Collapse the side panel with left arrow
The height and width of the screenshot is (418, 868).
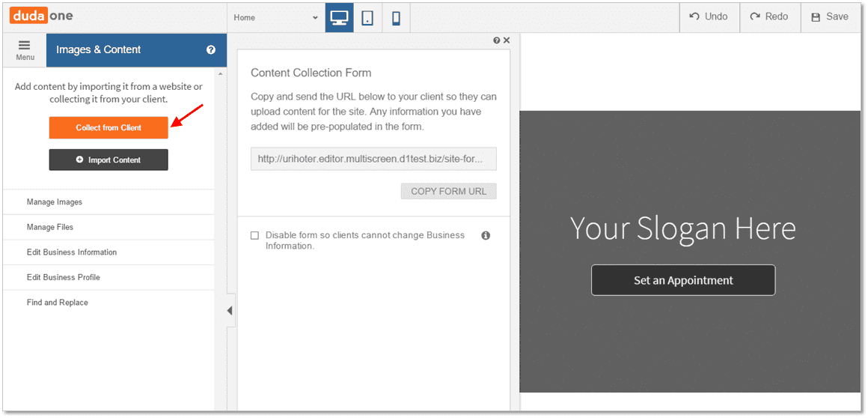[230, 310]
